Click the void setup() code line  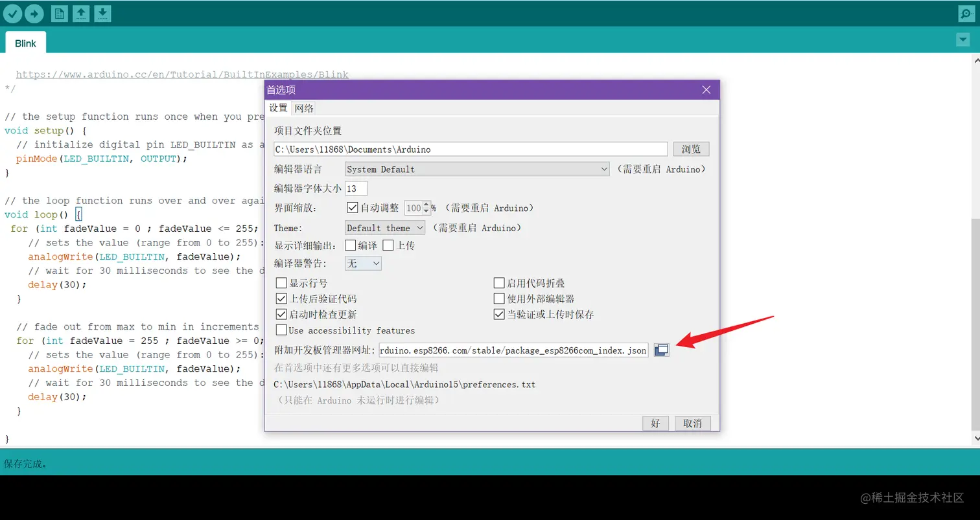(x=45, y=131)
